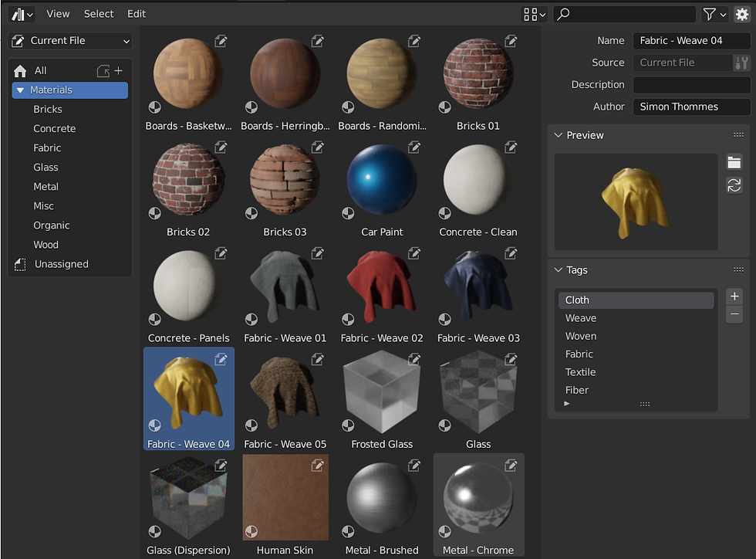Click the display settings gear icon
Screen dimensions: 756x559
(743, 13)
